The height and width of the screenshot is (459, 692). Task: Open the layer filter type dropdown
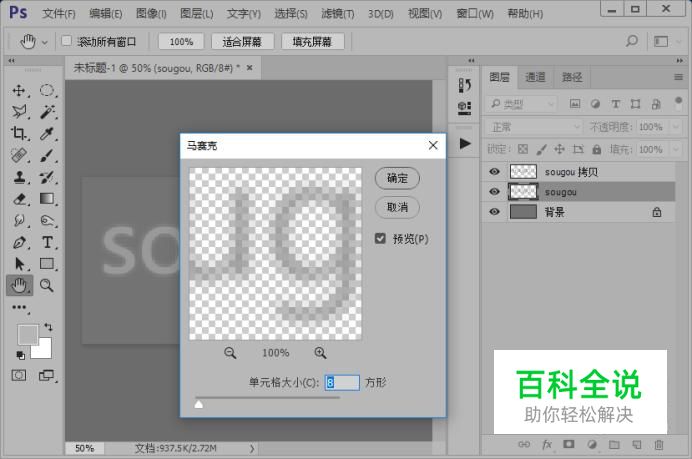click(x=521, y=104)
